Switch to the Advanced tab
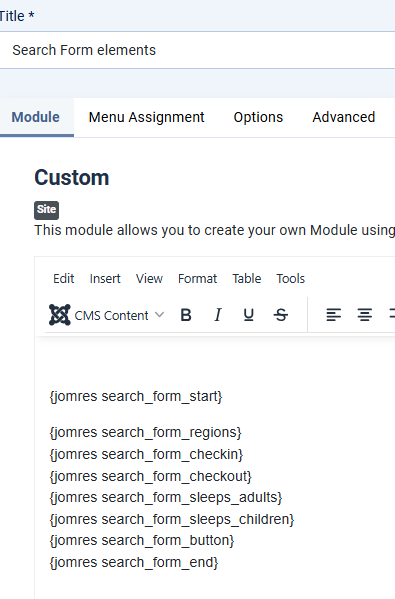 pos(344,117)
